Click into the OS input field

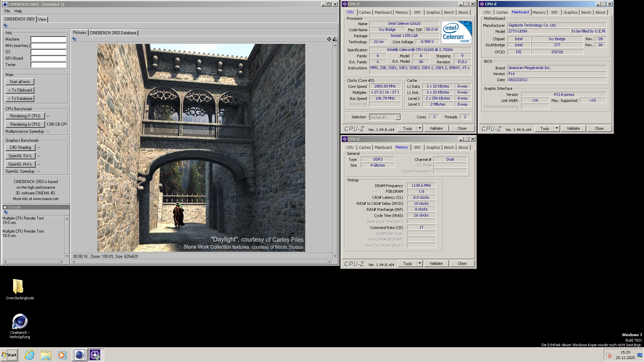click(49, 52)
